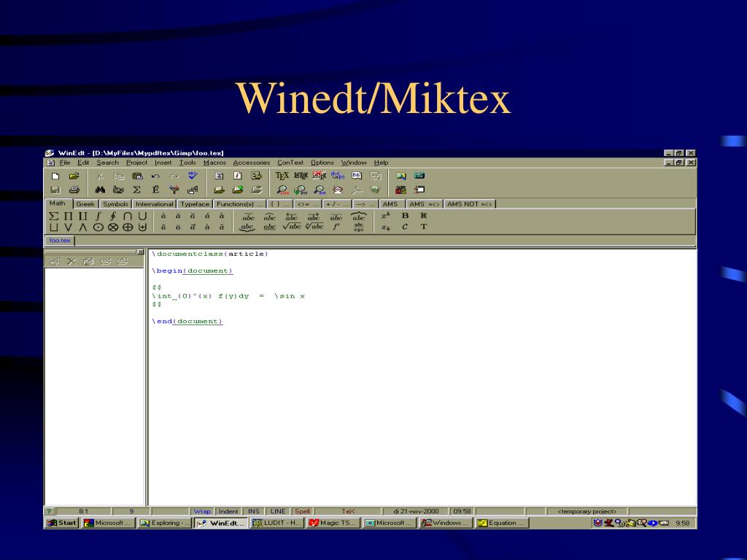Click the \begin{document} line in editor
The image size is (747, 560).
click(x=193, y=271)
